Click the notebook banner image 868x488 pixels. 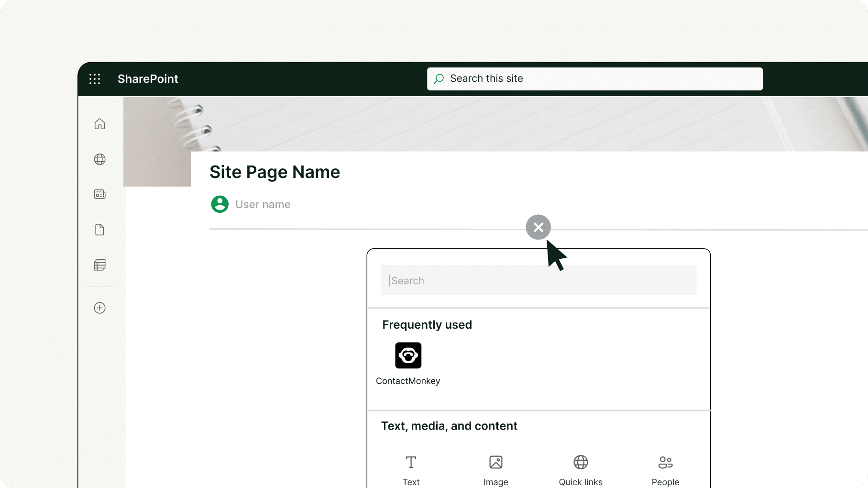(495, 124)
